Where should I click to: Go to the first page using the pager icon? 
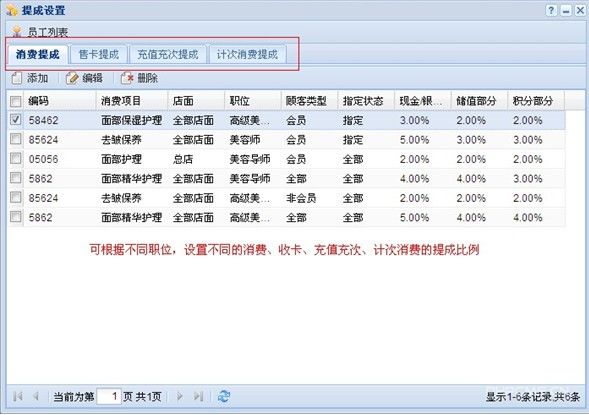[x=18, y=396]
